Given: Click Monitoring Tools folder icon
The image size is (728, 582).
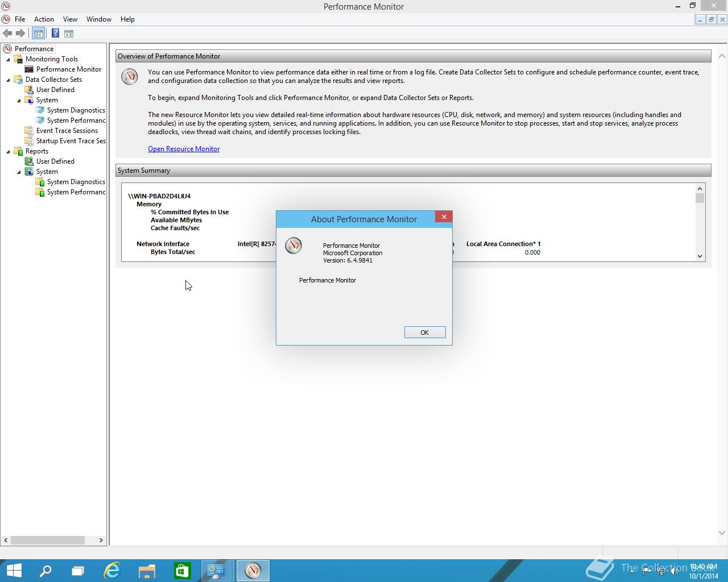Looking at the screenshot, I should pos(18,59).
